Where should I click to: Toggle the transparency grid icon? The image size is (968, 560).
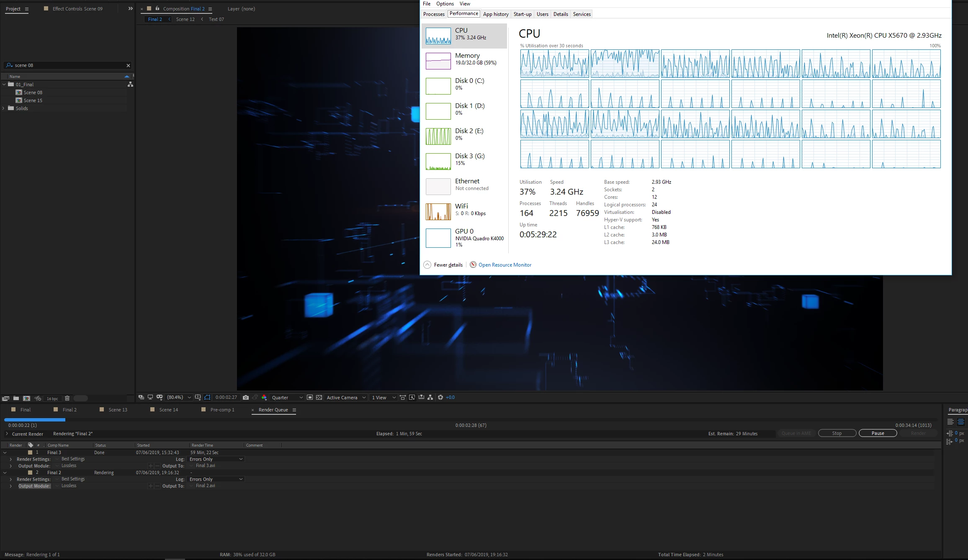tap(319, 397)
